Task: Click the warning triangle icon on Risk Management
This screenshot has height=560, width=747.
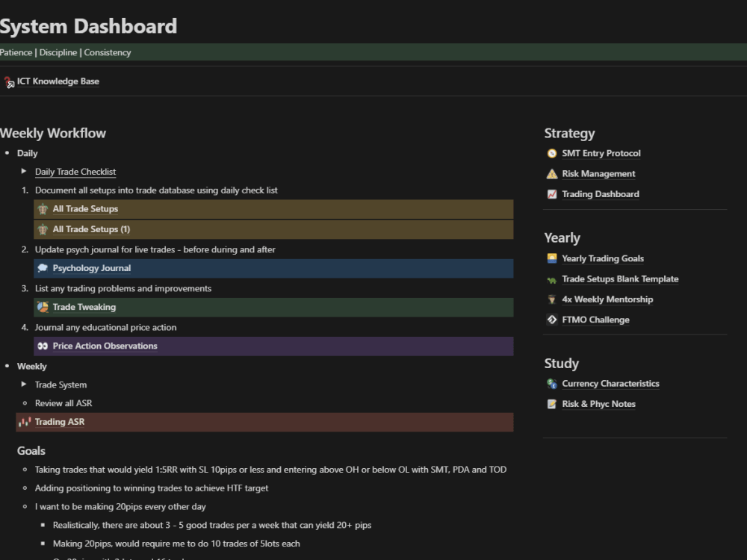Action: (x=551, y=173)
